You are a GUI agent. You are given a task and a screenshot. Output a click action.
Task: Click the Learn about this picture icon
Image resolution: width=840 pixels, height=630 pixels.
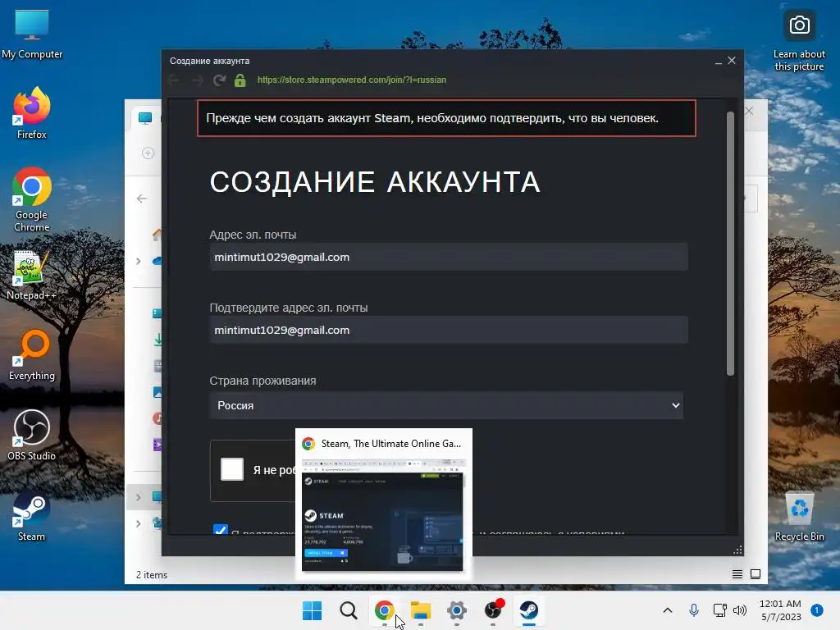point(799,40)
